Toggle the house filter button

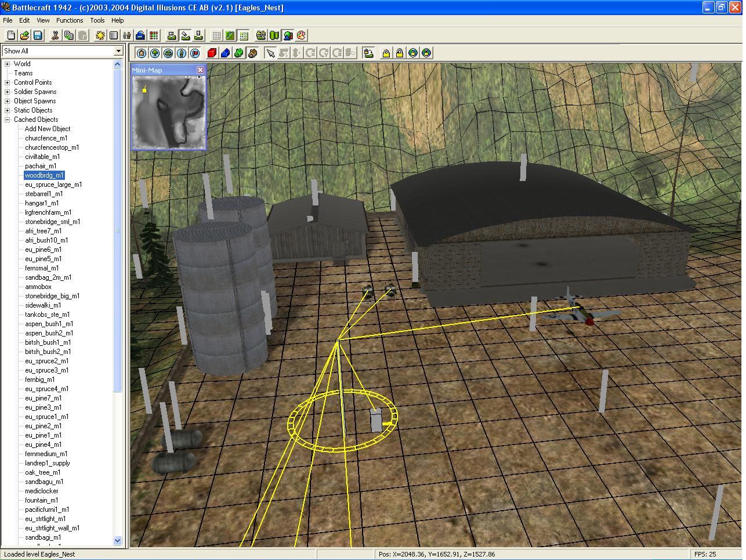tap(142, 53)
